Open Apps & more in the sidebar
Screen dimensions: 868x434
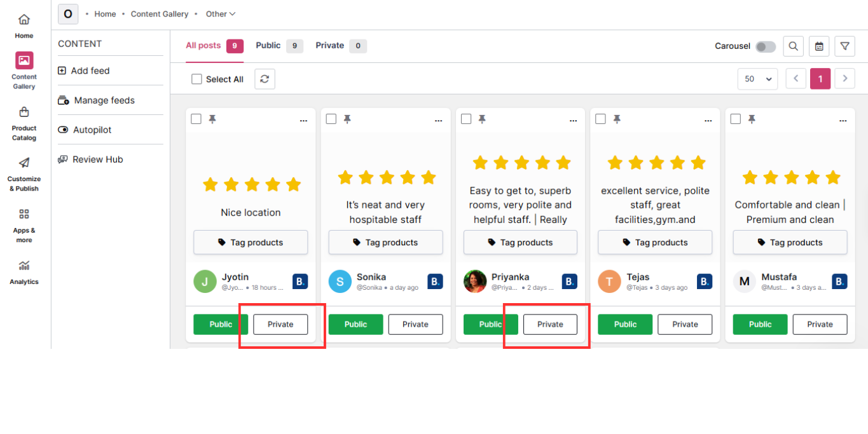coord(24,226)
